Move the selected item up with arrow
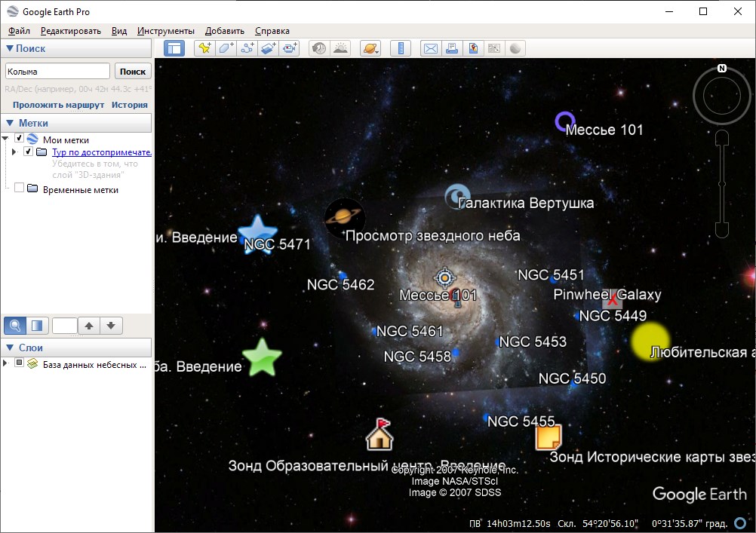This screenshot has width=756, height=533. coord(89,326)
